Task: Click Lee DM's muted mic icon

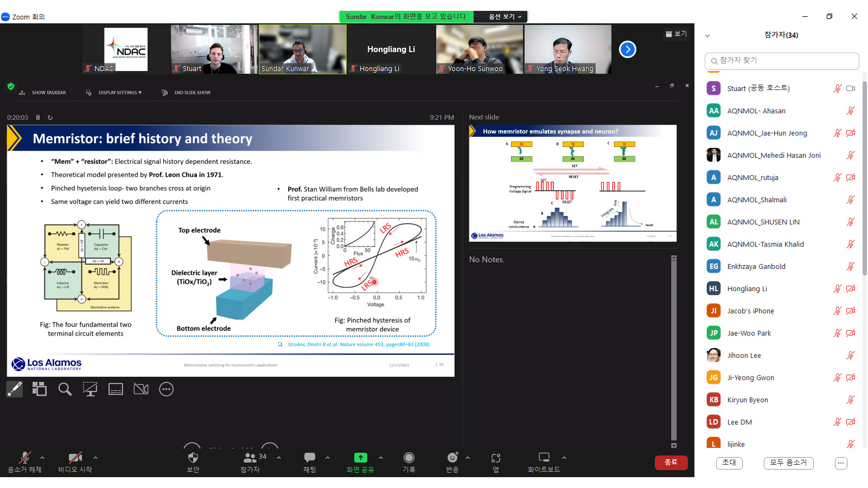Action: (x=838, y=422)
